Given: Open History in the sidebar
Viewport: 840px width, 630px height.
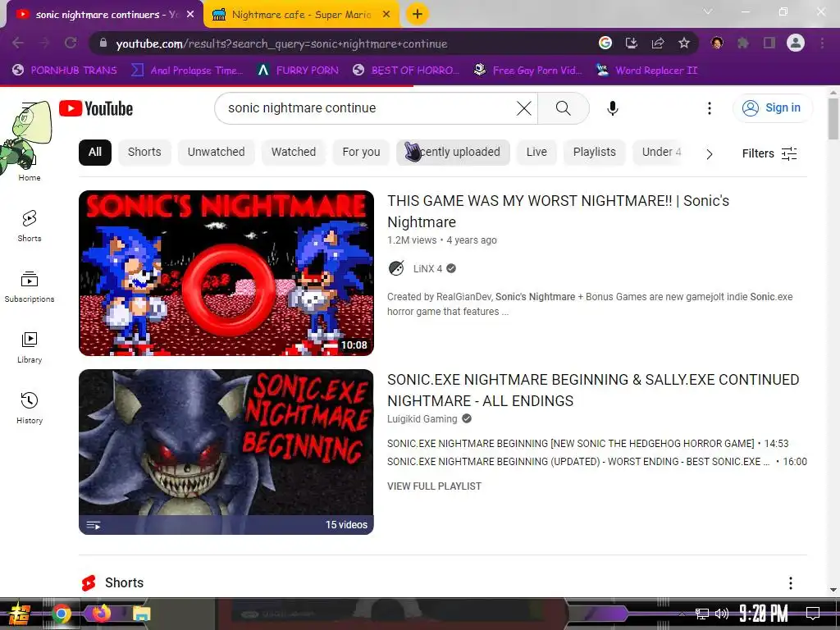Looking at the screenshot, I should pyautogui.click(x=30, y=409).
